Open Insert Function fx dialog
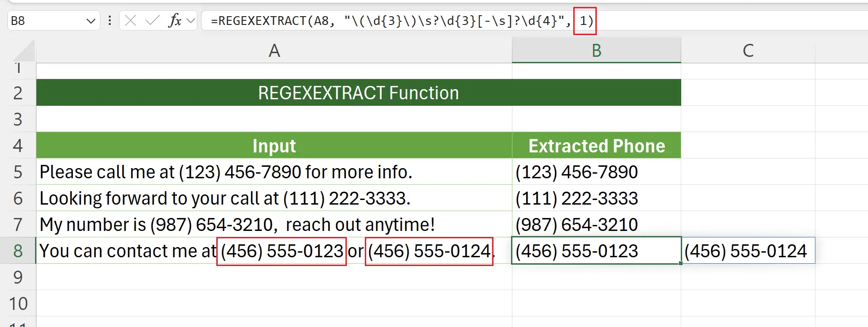Image resolution: width=868 pixels, height=327 pixels. click(175, 21)
